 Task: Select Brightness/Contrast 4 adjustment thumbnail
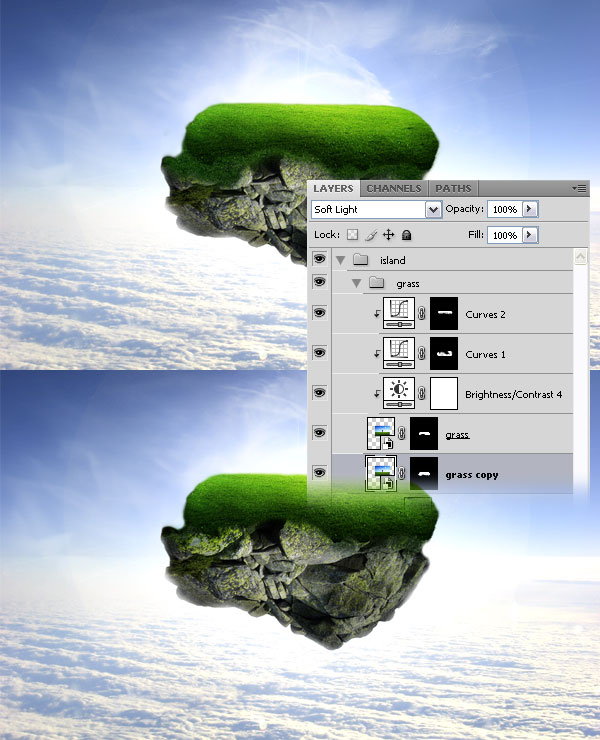click(399, 393)
